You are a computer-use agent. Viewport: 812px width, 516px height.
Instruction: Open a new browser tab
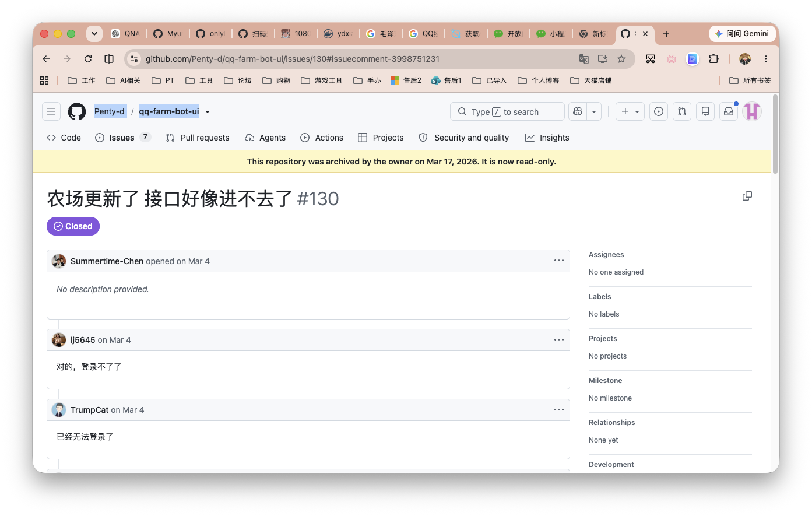point(666,34)
